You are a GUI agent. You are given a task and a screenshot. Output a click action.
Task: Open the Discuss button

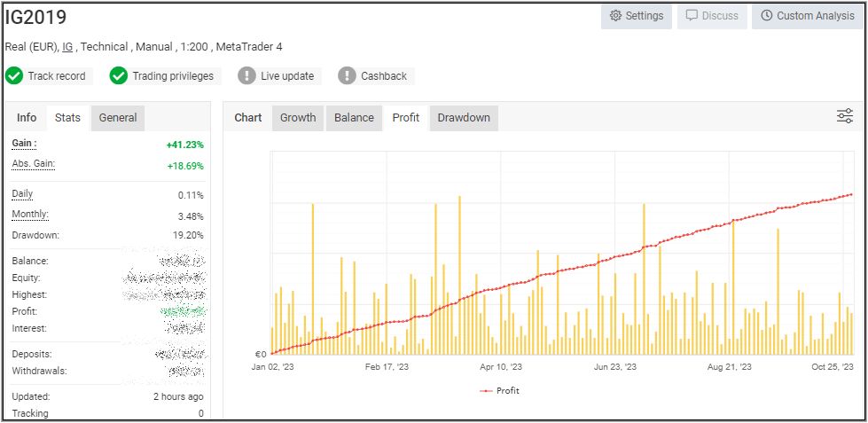[x=712, y=16]
